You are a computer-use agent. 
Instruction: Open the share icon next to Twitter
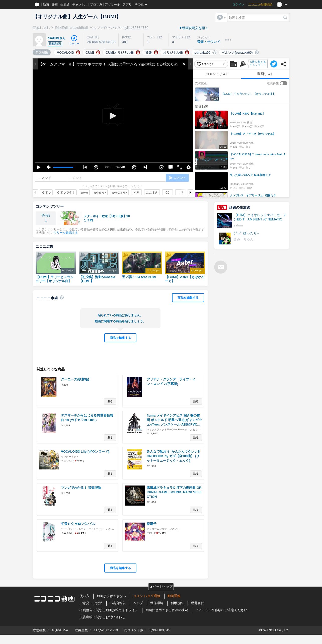coord(283,64)
